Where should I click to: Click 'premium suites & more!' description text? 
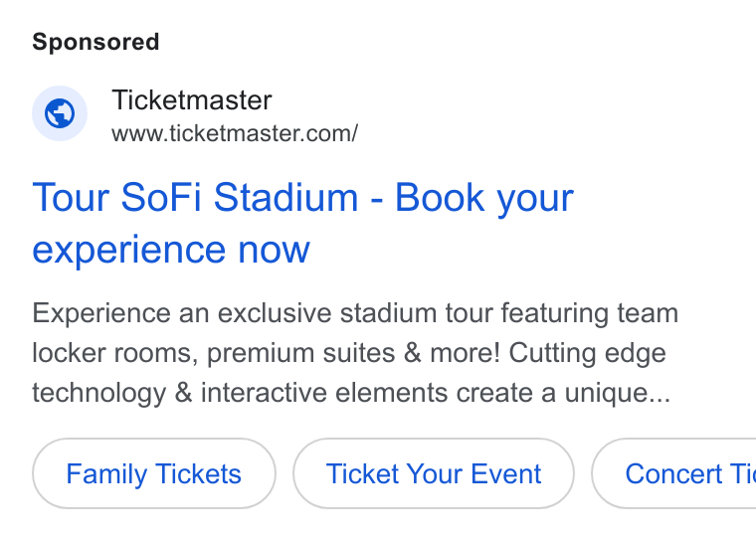click(353, 353)
